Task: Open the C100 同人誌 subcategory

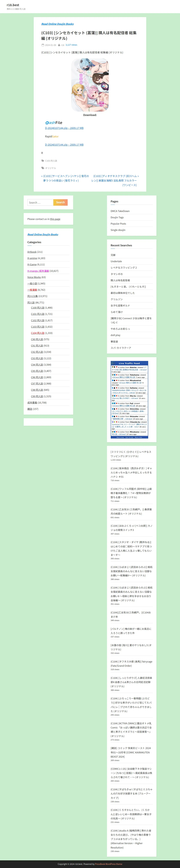Action: (x=38, y=308)
